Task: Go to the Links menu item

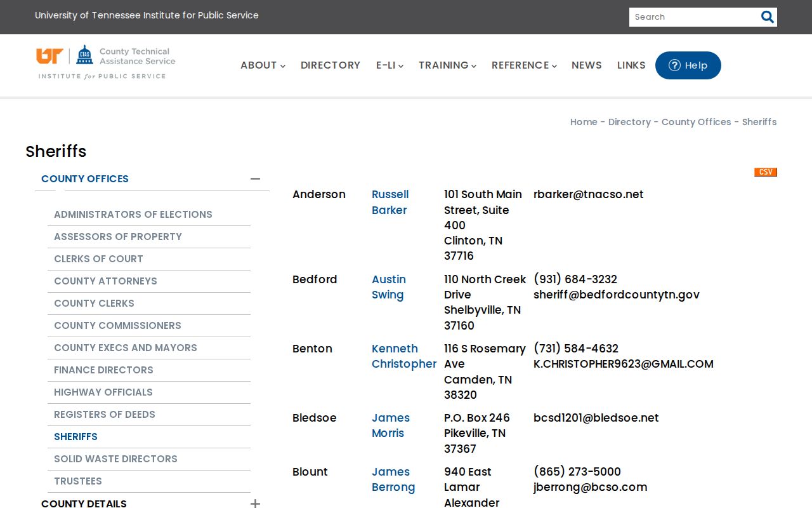Action: point(631,65)
